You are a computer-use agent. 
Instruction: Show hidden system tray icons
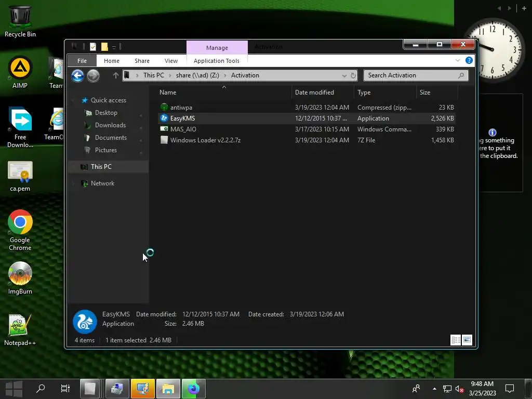pyautogui.click(x=434, y=389)
